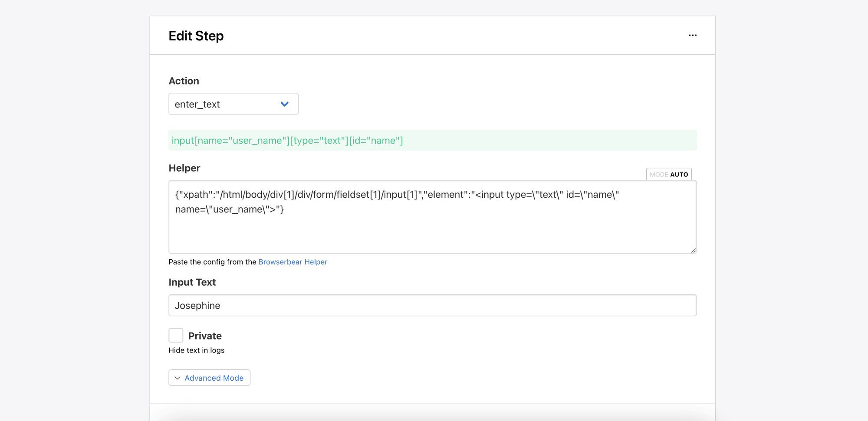Viewport: 868px width, 421px height.
Task: Toggle the MODE AUTO switch
Action: coord(669,174)
